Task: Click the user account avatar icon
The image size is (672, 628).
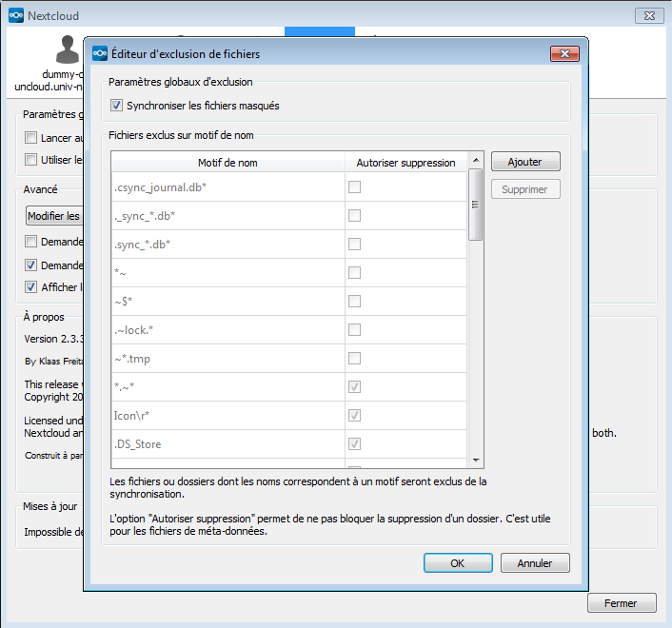Action: click(x=67, y=49)
